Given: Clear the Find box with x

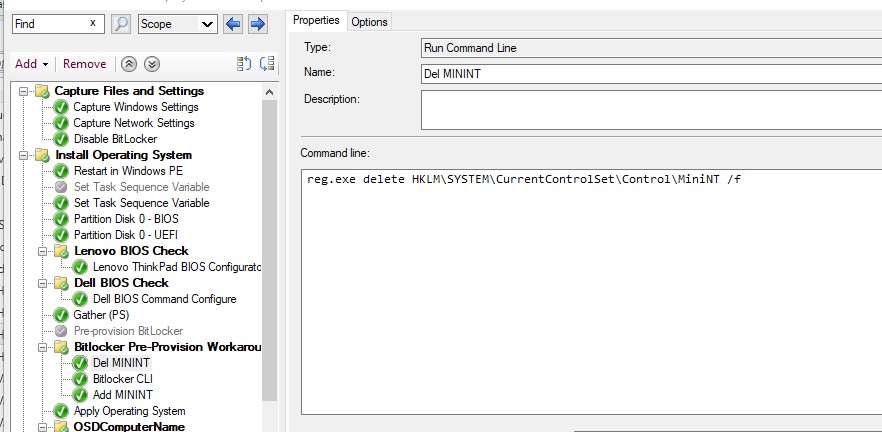Looking at the screenshot, I should (94, 23).
